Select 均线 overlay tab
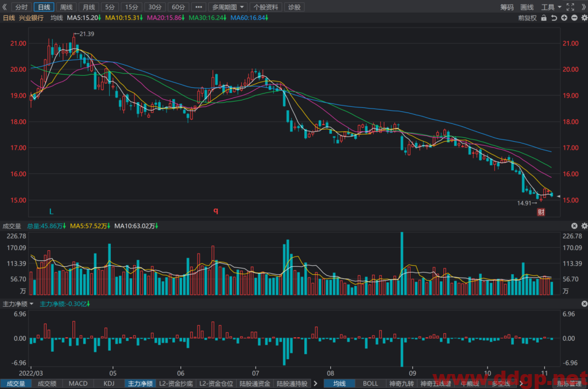 coord(339,383)
